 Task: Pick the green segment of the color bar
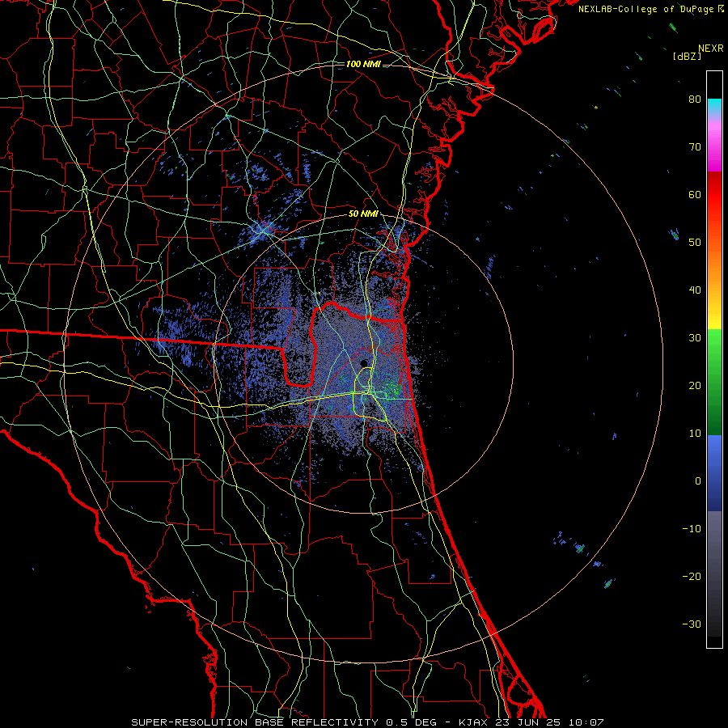pyautogui.click(x=714, y=382)
